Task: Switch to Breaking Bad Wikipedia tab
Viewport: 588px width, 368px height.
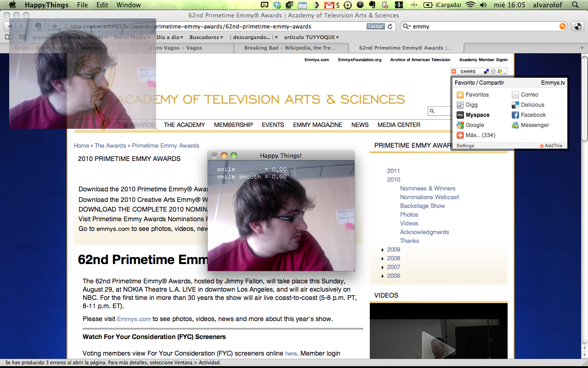Action: [x=289, y=48]
